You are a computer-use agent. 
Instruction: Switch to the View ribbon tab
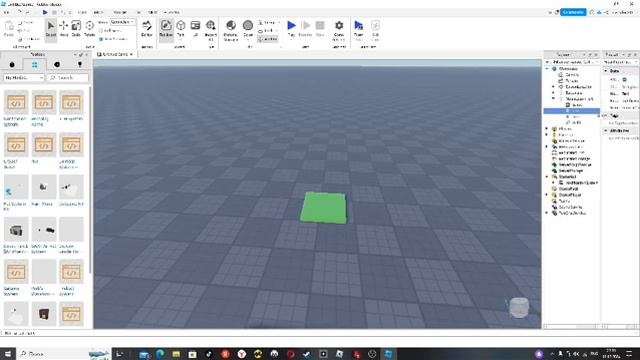(153, 12)
